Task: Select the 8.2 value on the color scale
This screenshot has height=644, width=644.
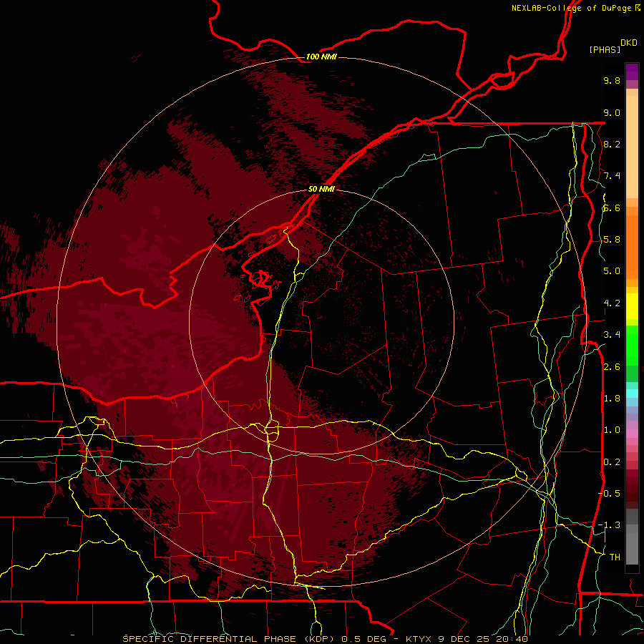Action: tap(612, 144)
